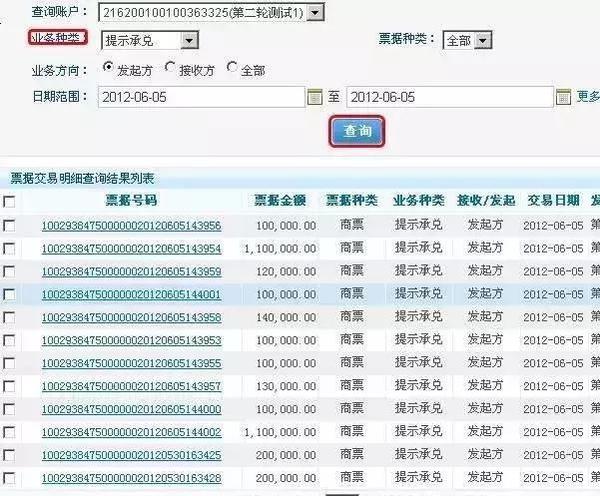Click the 票据号码 column header
This screenshot has width=600, height=496.
[131, 200]
